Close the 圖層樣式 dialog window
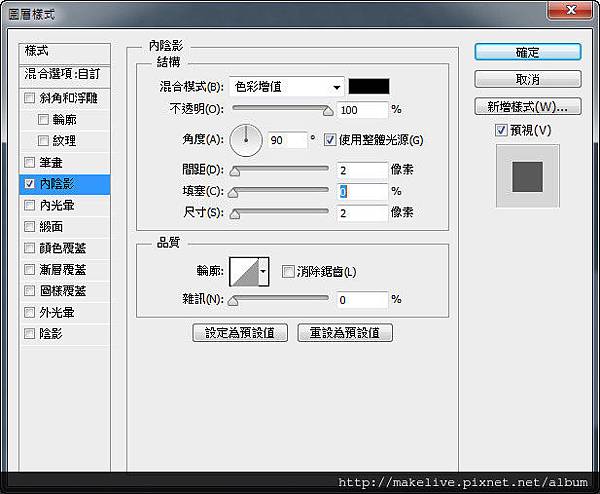Screen dimensions: 600x494 click(x=571, y=10)
